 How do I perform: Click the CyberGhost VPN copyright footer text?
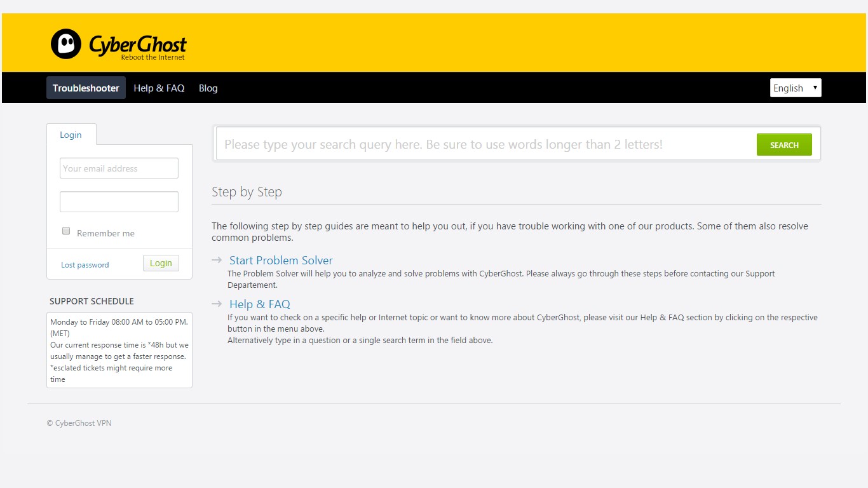pyautogui.click(x=79, y=423)
